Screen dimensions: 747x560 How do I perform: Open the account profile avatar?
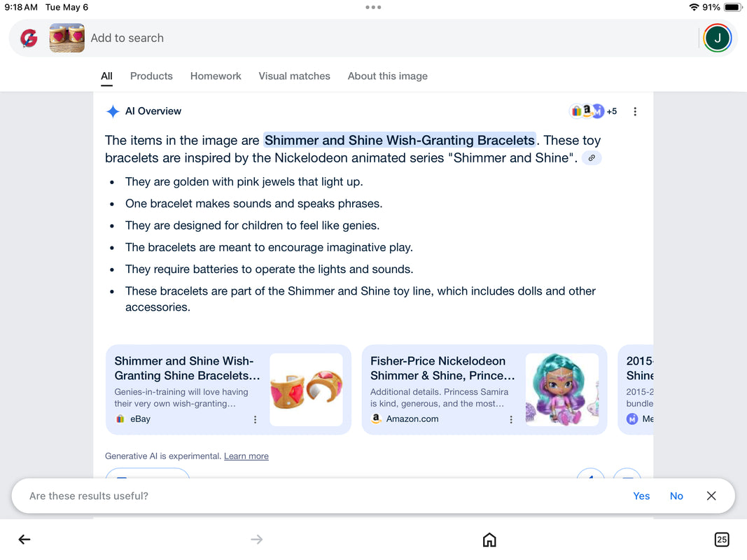point(717,38)
